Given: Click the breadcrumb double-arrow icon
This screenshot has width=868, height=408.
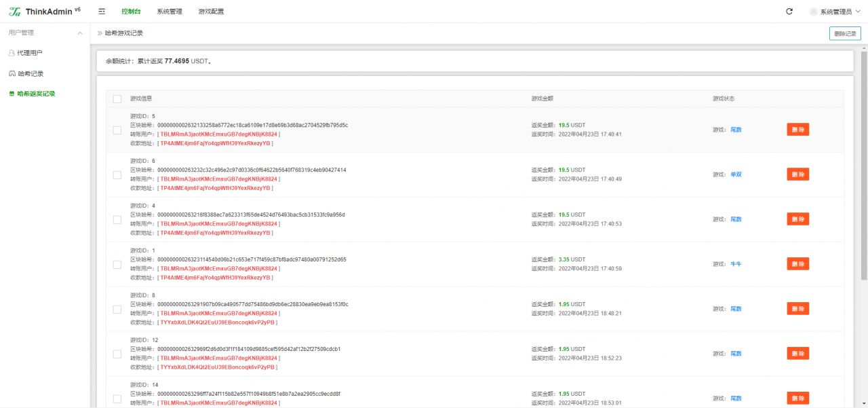Looking at the screenshot, I should pyautogui.click(x=100, y=33).
